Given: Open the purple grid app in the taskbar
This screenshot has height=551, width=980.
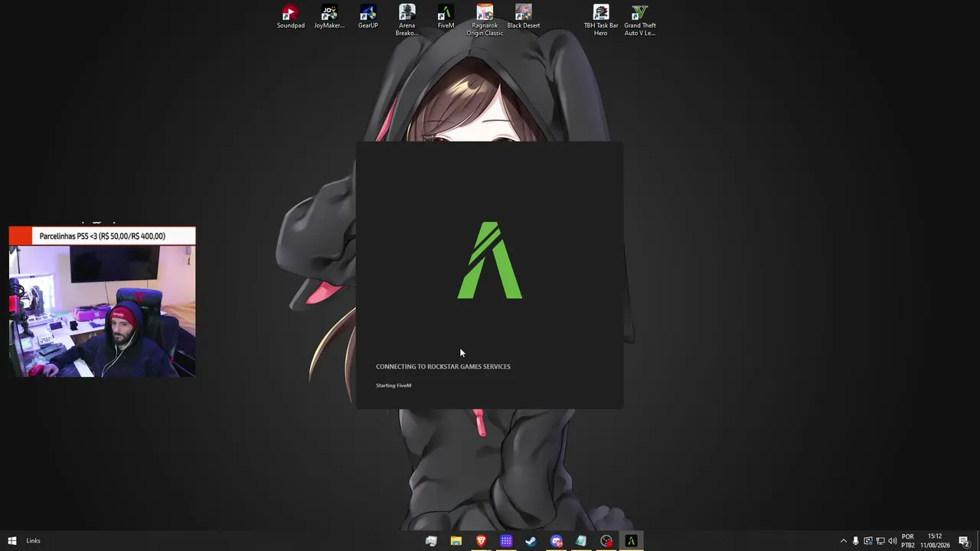Looking at the screenshot, I should [506, 541].
